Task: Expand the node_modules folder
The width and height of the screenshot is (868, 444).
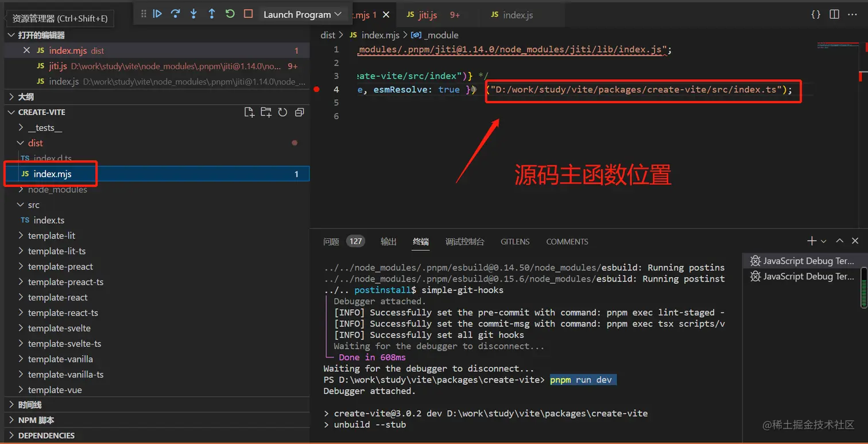Action: point(157,189)
